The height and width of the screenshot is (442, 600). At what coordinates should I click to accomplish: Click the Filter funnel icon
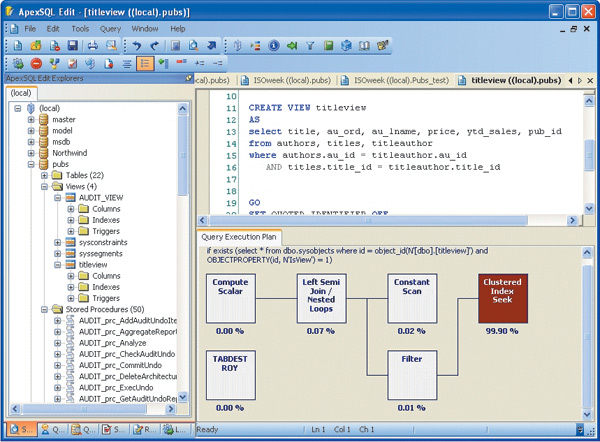point(310,46)
